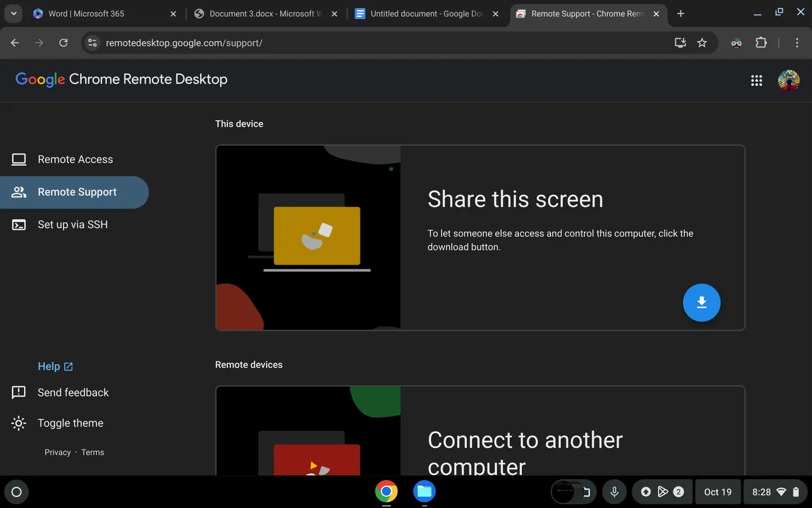The width and height of the screenshot is (812, 508).
Task: Open Set up via SSH
Action: click(74, 225)
